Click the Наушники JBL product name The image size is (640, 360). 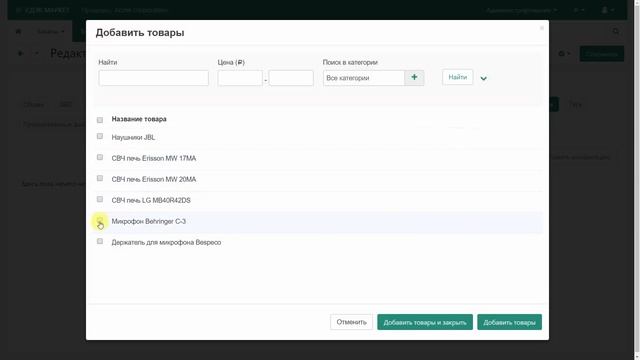133,137
